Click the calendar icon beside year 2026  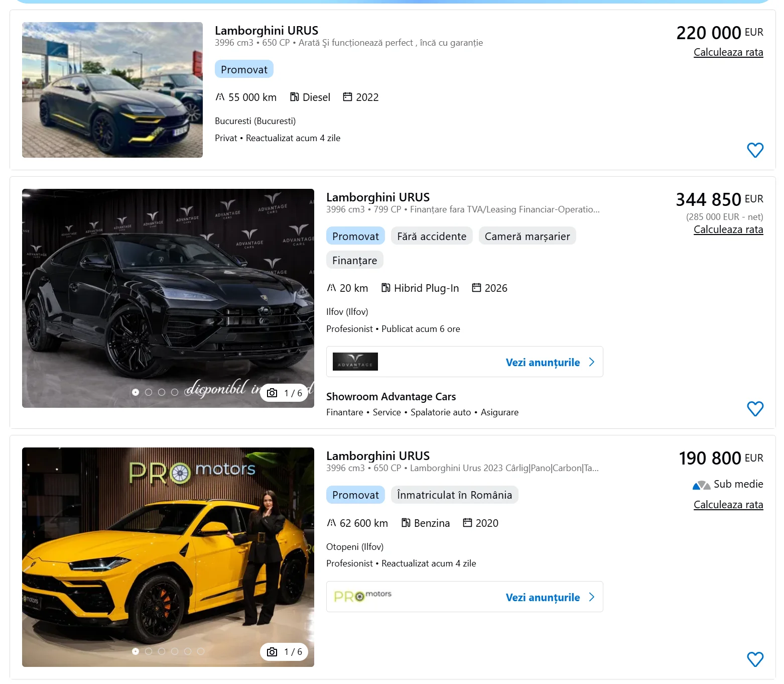pos(476,288)
